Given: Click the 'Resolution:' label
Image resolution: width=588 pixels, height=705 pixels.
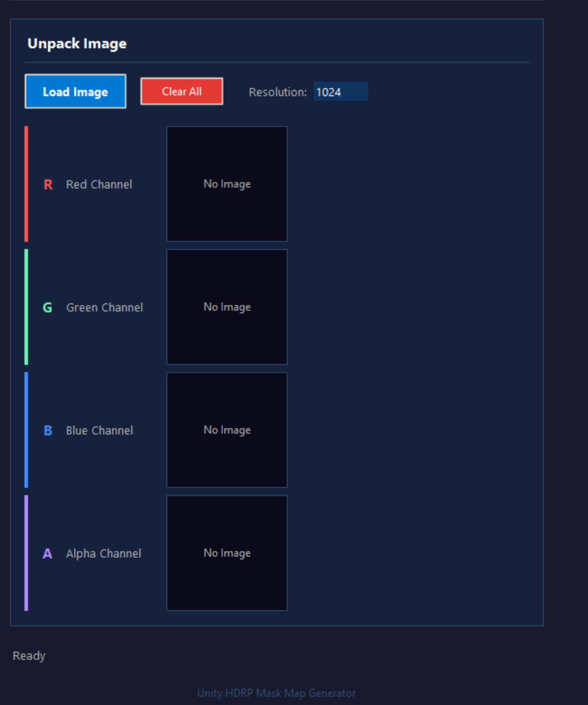Looking at the screenshot, I should pos(277,92).
